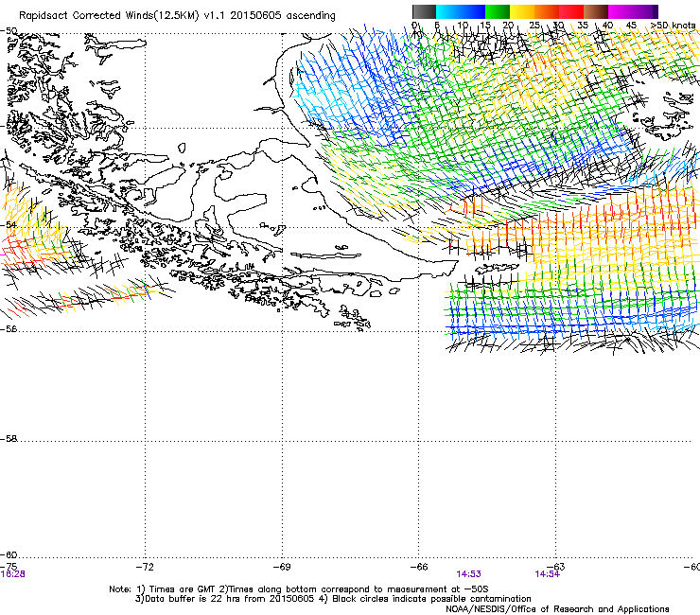Screen dimensions: 700x615
Task: Click the '0' label under the color bar
Action: click(415, 26)
